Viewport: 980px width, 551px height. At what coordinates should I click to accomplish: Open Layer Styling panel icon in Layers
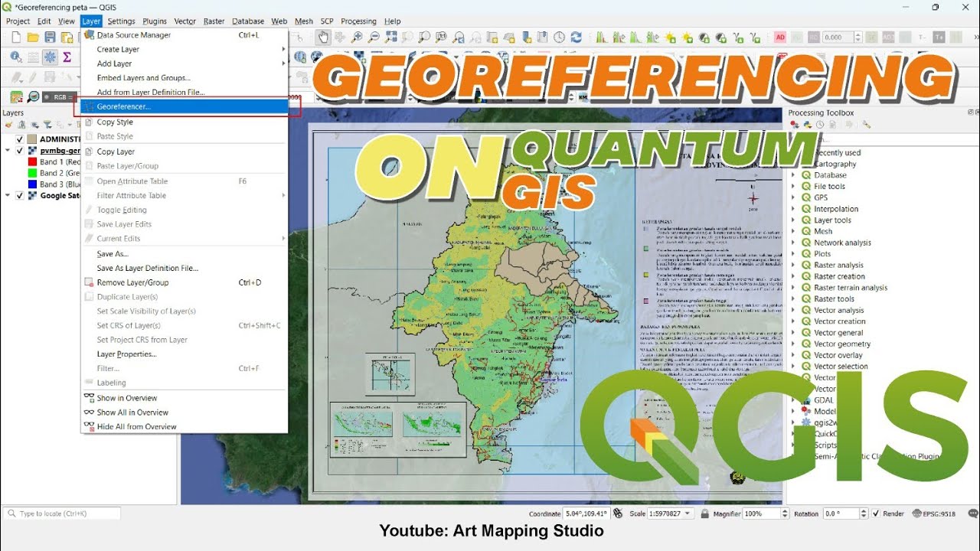pos(9,125)
